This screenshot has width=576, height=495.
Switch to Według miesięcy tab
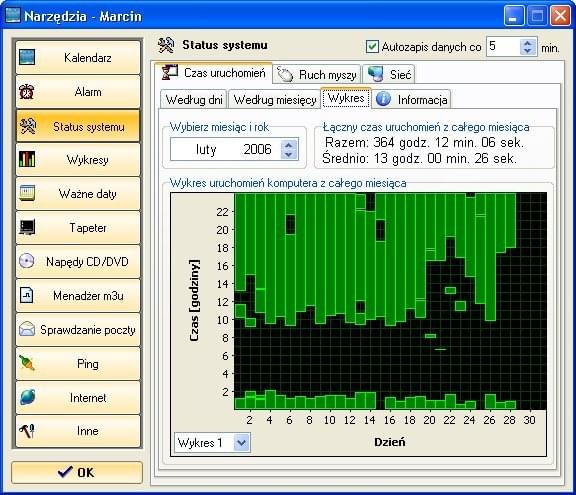click(x=275, y=100)
